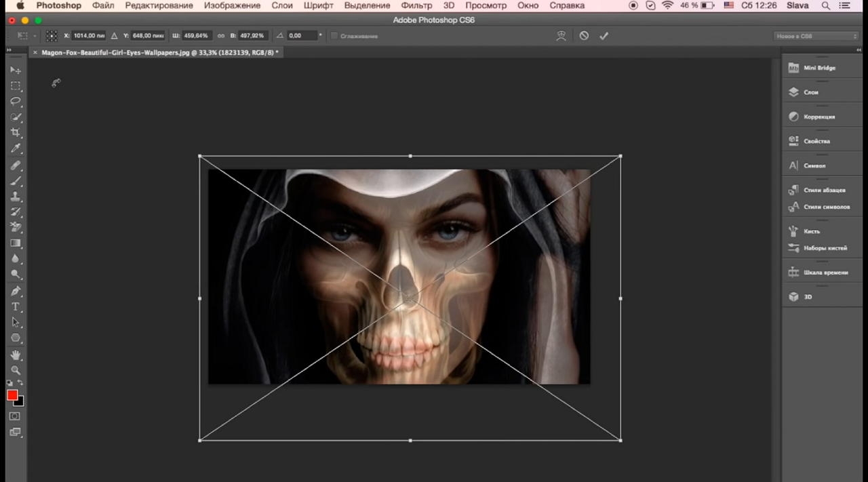Pick the red foreground color swatch
868x482 pixels.
(x=12, y=395)
